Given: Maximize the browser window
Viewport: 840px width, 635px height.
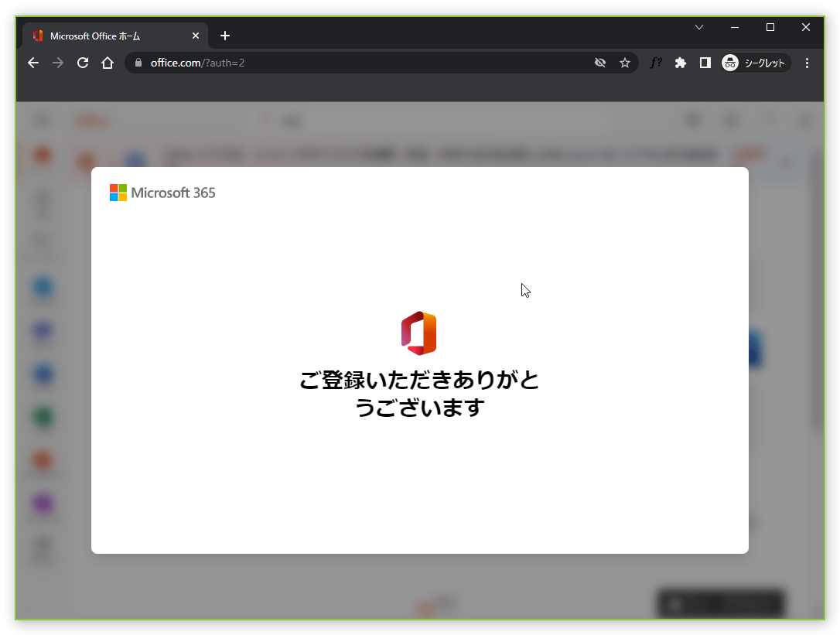Looking at the screenshot, I should [770, 27].
